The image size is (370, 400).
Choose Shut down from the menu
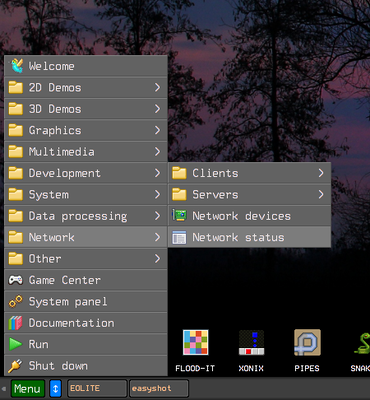(x=86, y=365)
